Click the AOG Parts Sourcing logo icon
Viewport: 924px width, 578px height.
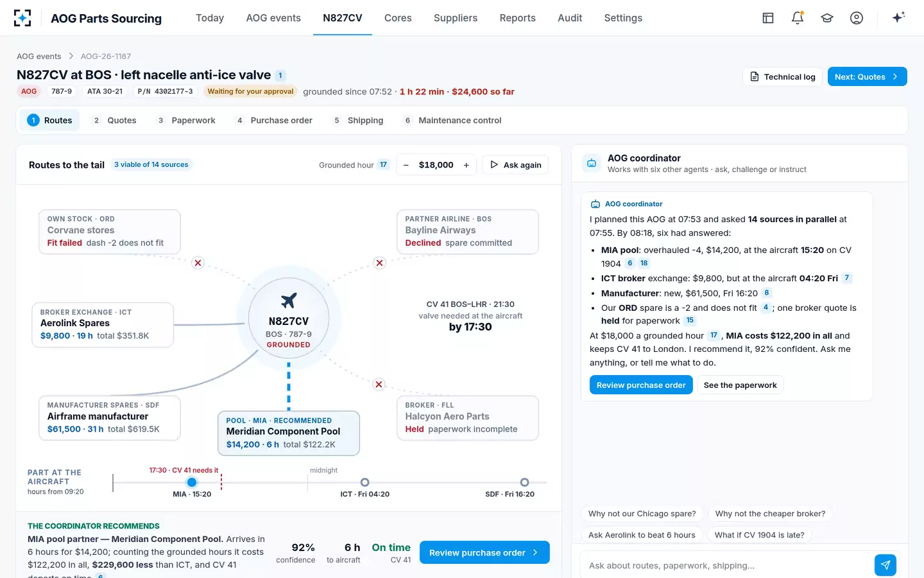[22, 18]
